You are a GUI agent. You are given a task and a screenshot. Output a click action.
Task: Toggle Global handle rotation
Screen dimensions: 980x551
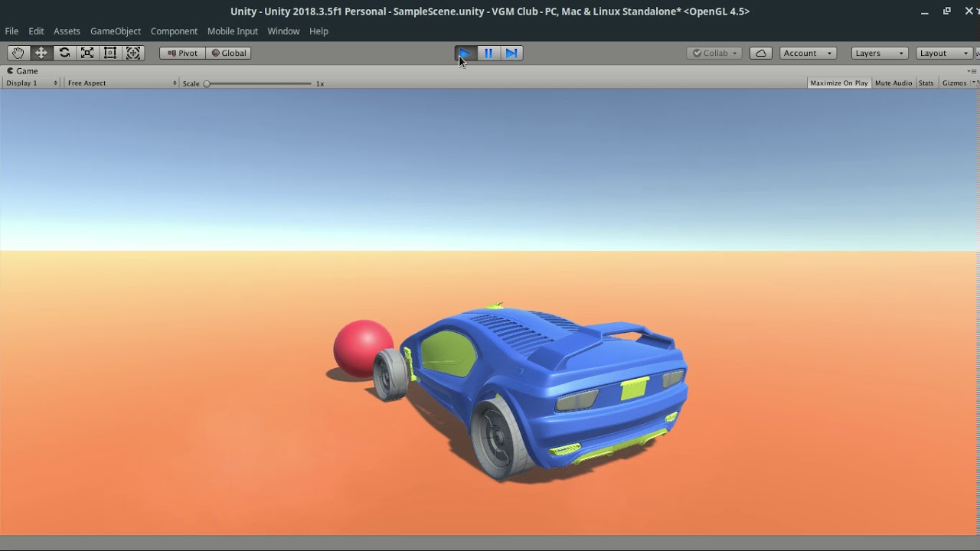tap(229, 53)
